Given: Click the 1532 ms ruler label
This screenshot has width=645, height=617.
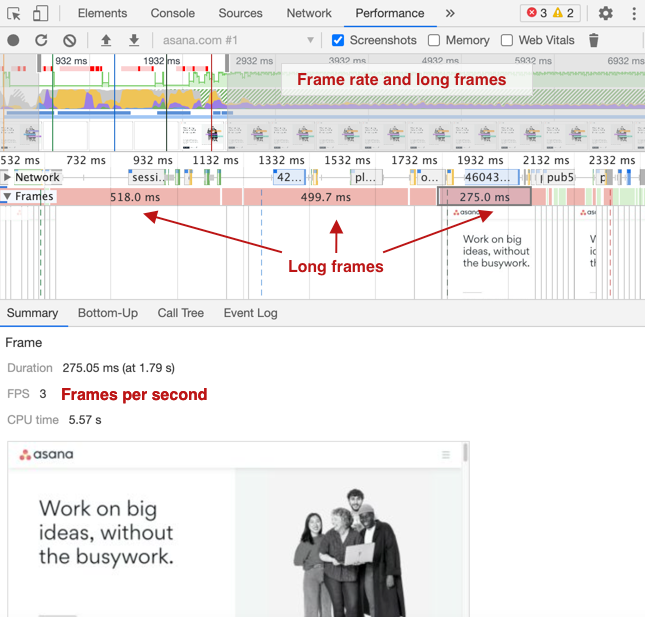Looking at the screenshot, I should click(x=347, y=160).
